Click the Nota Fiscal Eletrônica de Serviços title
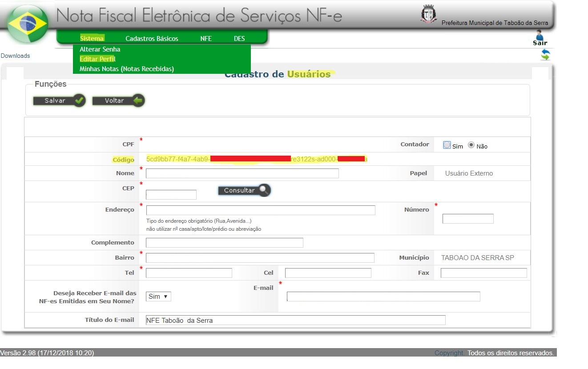This screenshot has width=588, height=369. (200, 16)
